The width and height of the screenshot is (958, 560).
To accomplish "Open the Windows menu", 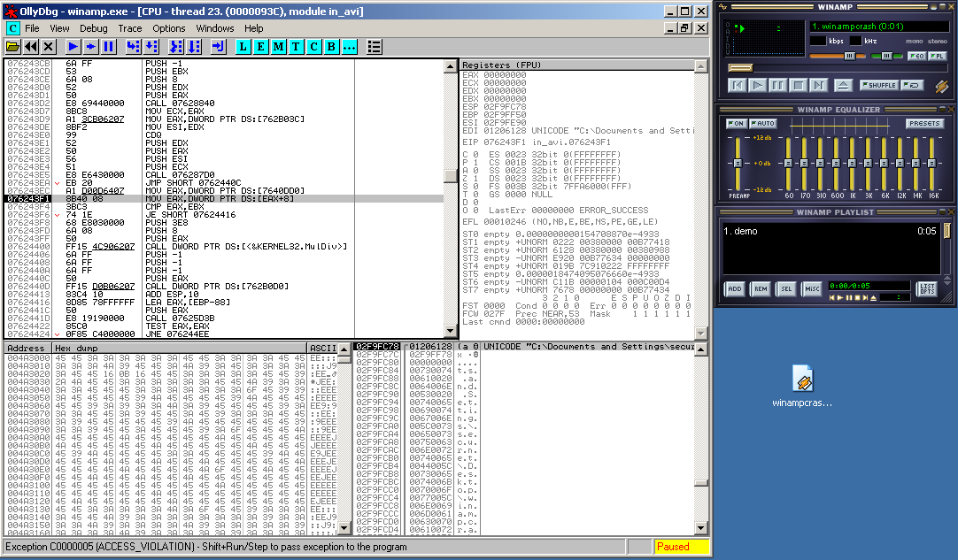I will tap(215, 28).
